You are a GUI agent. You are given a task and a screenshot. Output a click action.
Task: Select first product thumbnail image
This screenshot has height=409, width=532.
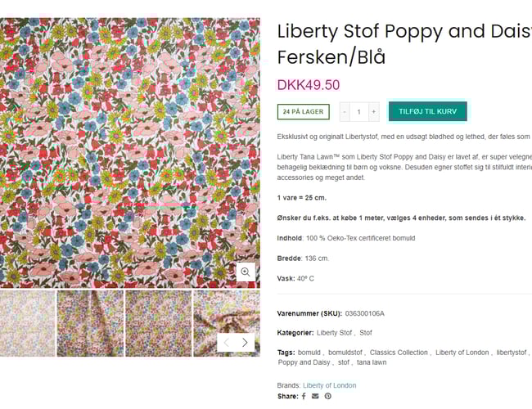(27, 323)
